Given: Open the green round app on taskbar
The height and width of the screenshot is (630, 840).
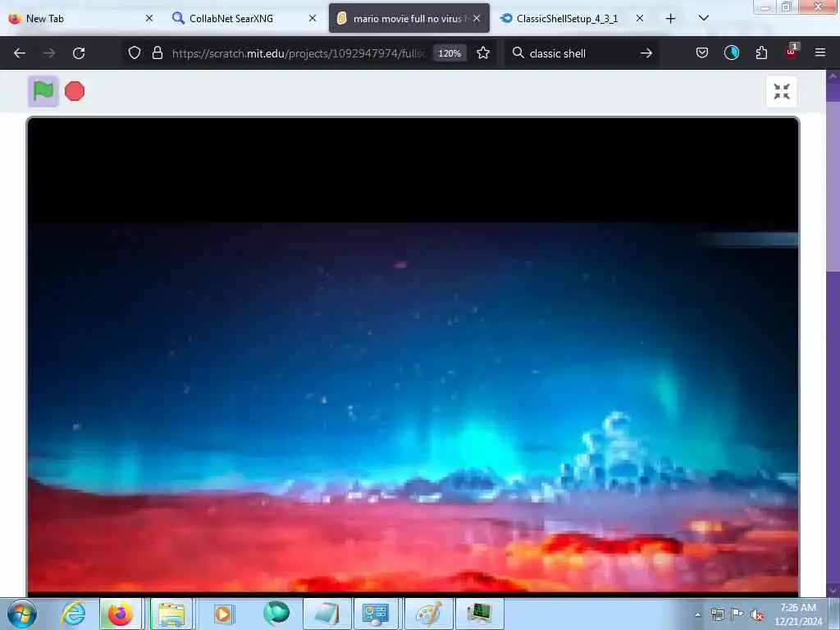Looking at the screenshot, I should click(x=276, y=614).
